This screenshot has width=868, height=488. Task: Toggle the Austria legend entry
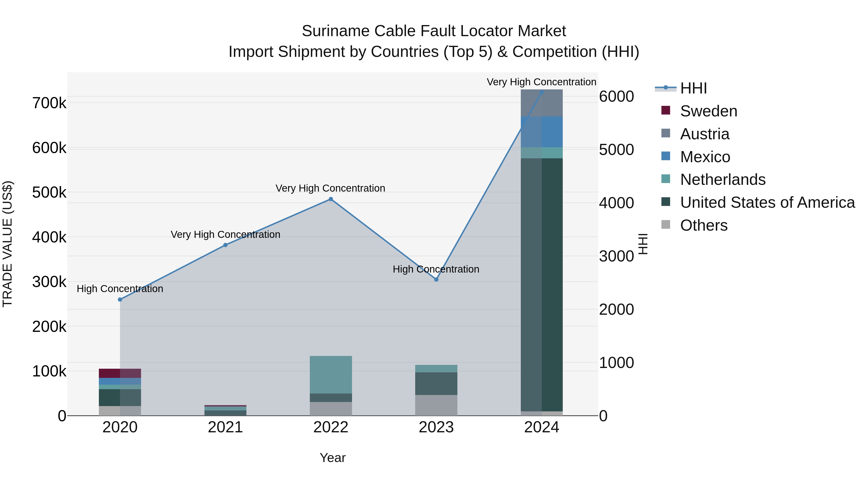click(695, 134)
